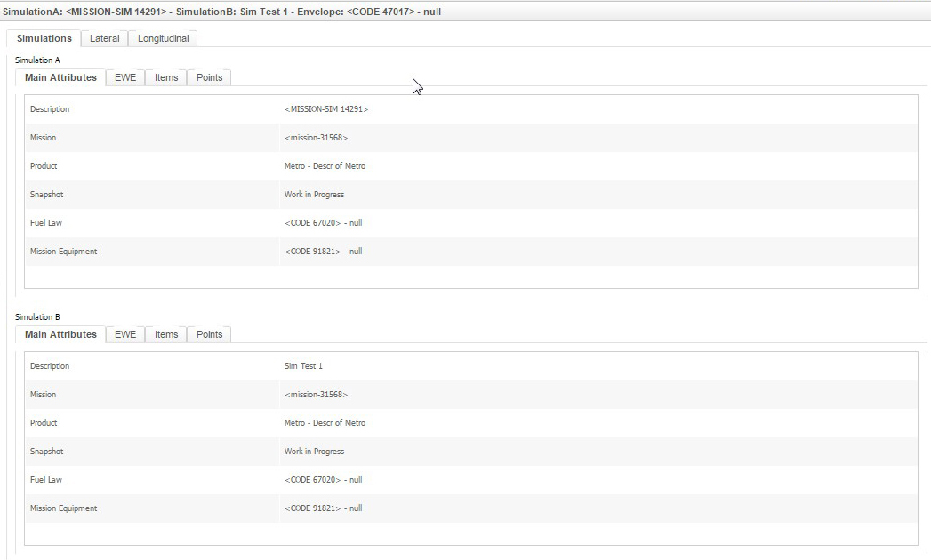The height and width of the screenshot is (560, 931).
Task: Open Items tab in Simulation A
Action: tap(166, 78)
